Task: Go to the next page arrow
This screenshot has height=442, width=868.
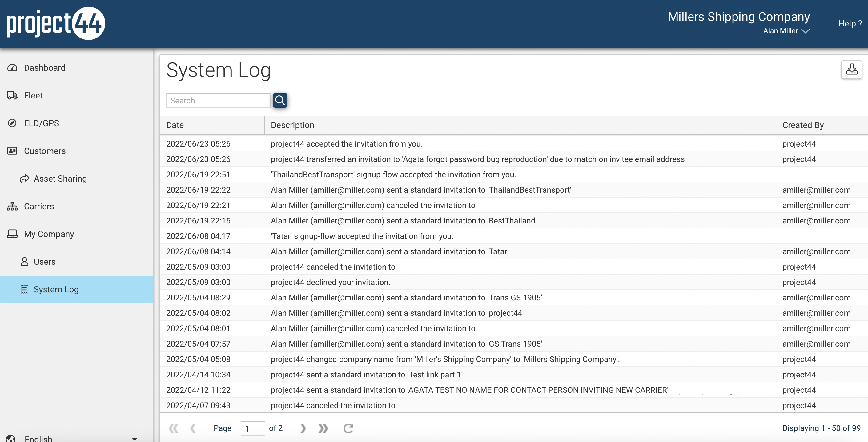Action: tap(303, 428)
